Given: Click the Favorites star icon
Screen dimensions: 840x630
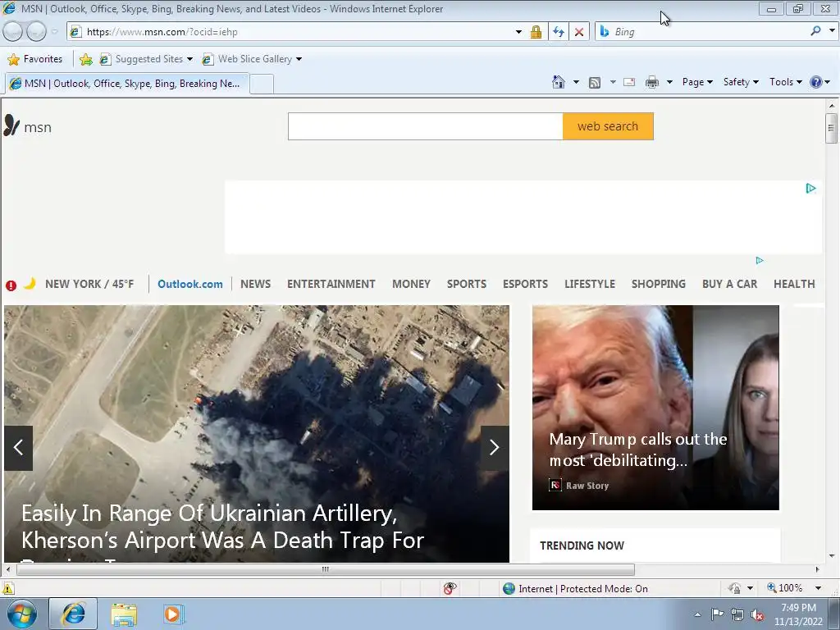Looking at the screenshot, I should (14, 59).
